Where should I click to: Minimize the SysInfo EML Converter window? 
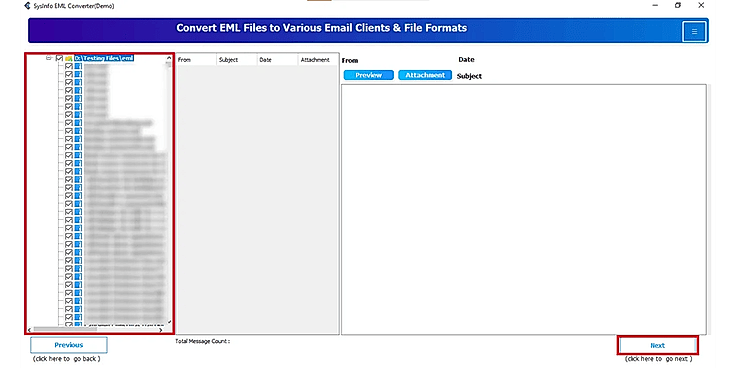point(655,6)
